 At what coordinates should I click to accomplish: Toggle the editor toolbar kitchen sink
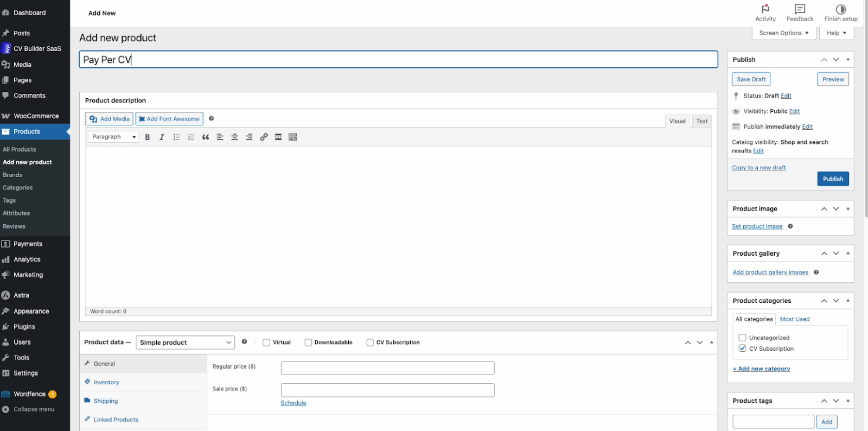point(293,137)
